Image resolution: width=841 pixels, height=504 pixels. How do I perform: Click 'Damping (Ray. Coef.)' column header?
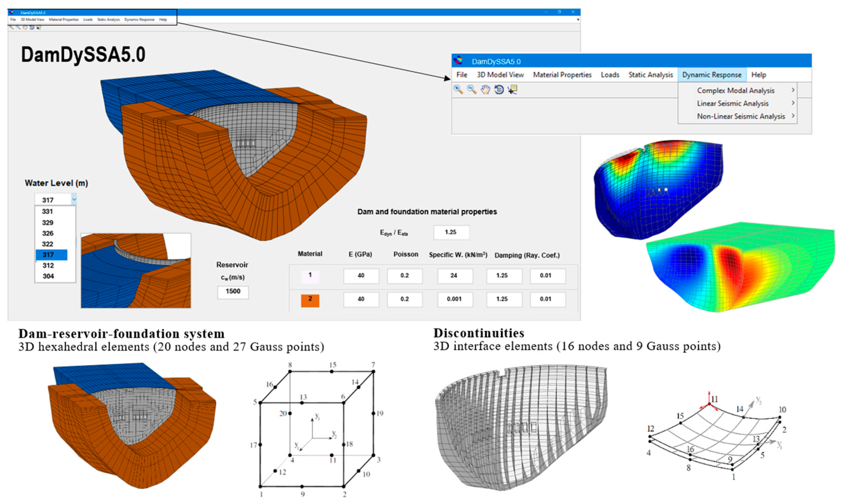click(527, 255)
